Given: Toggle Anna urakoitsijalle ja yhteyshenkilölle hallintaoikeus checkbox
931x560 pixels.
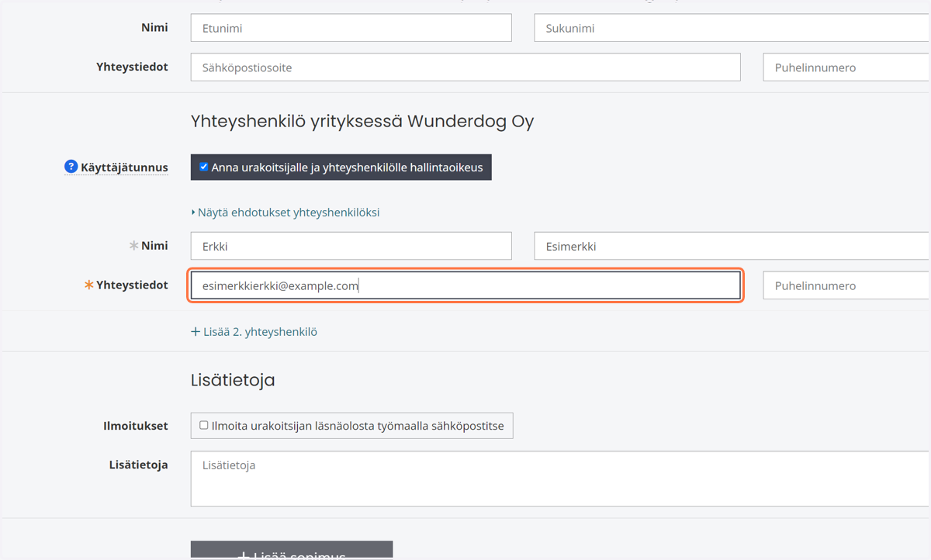Looking at the screenshot, I should [204, 167].
